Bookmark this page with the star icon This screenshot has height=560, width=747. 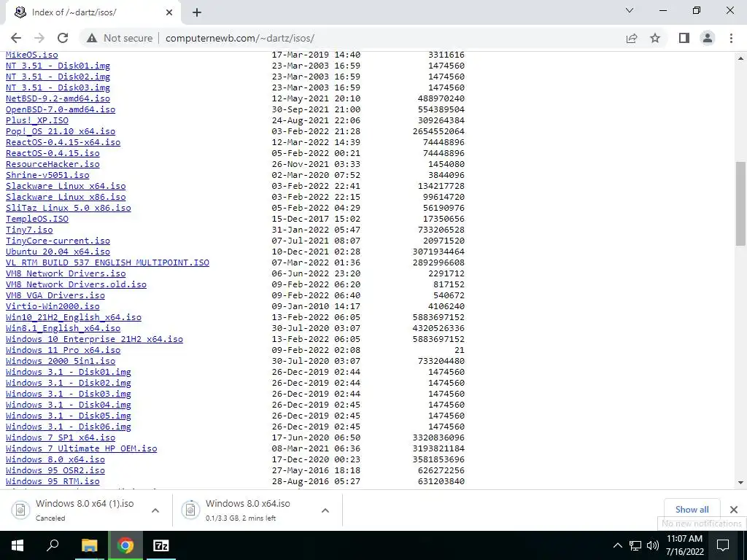(x=655, y=38)
